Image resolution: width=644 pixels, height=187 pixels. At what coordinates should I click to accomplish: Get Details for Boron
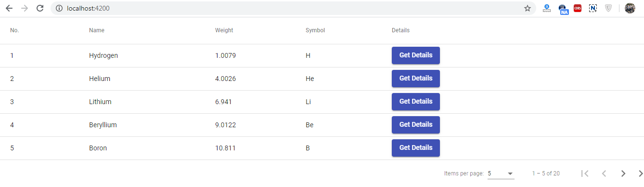416,148
